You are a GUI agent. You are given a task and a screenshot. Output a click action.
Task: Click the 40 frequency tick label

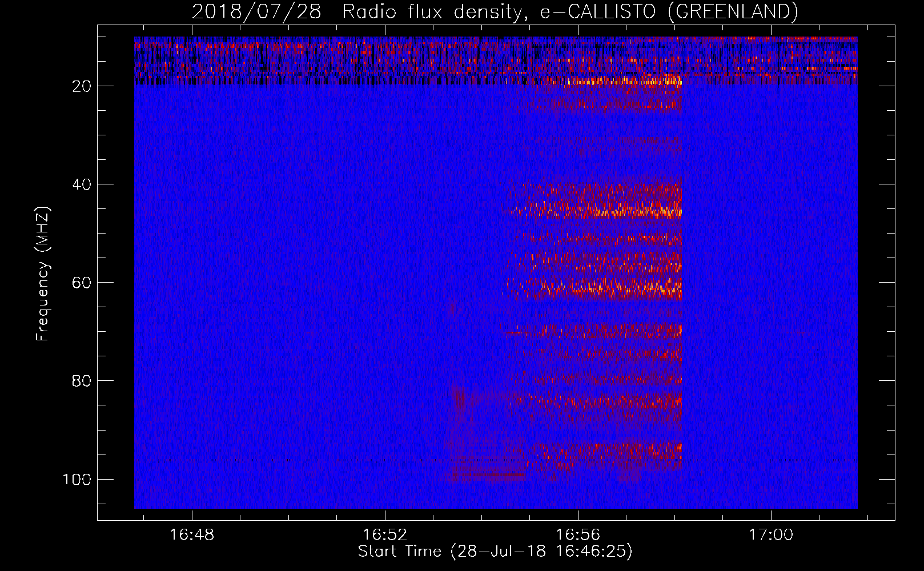coord(82,184)
